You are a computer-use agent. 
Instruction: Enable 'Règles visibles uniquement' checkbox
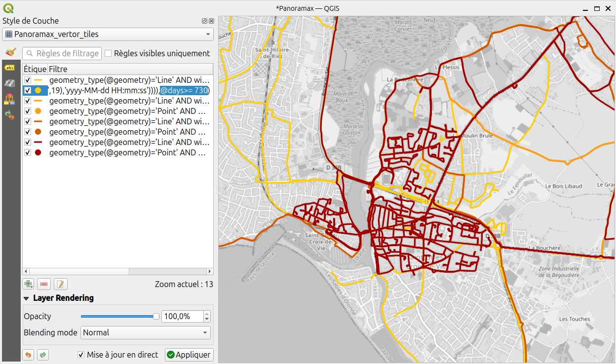pos(108,53)
